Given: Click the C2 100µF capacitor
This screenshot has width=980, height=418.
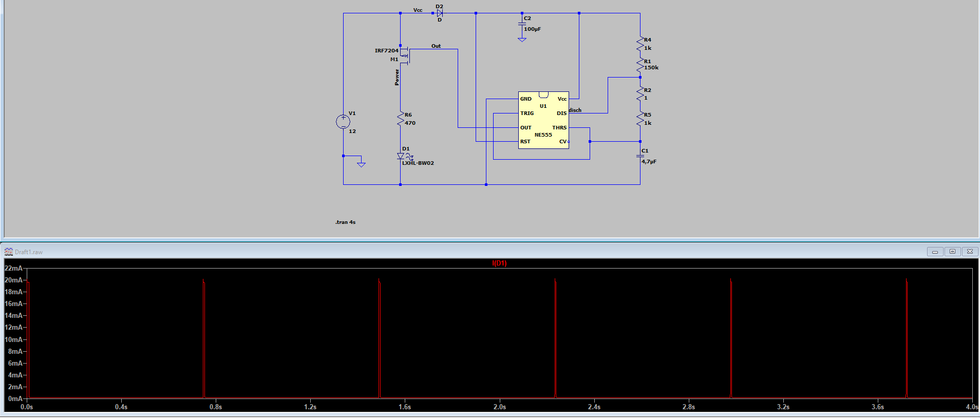Looking at the screenshot, I should point(522,24).
